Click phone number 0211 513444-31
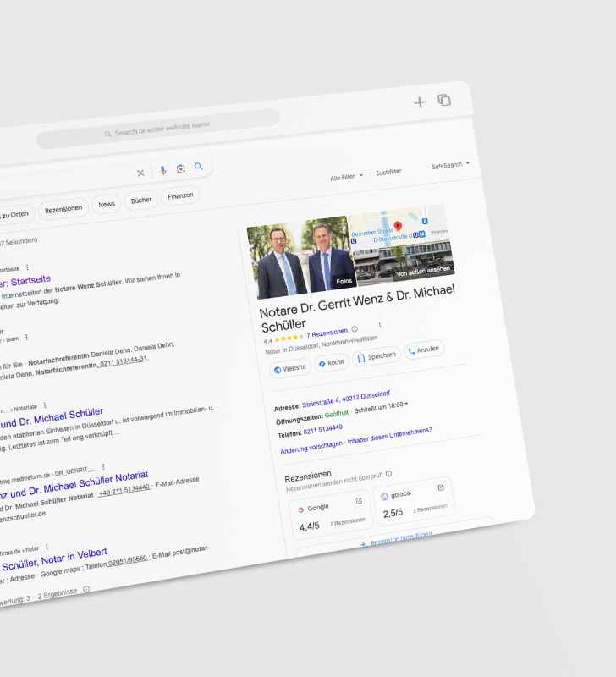The width and height of the screenshot is (616, 677). pyautogui.click(x=124, y=361)
